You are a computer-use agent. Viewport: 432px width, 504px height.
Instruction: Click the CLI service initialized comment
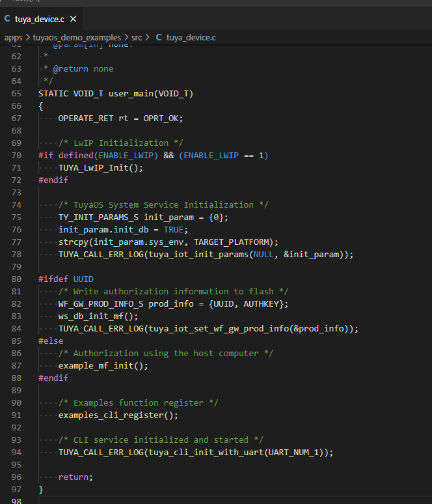[161, 440]
